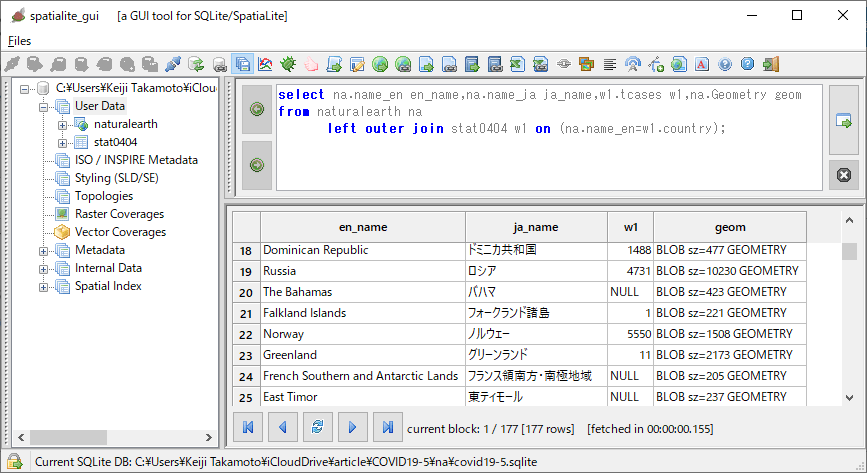Expand the stat0404 table node
Image resolution: width=867 pixels, height=473 pixels.
(62, 143)
